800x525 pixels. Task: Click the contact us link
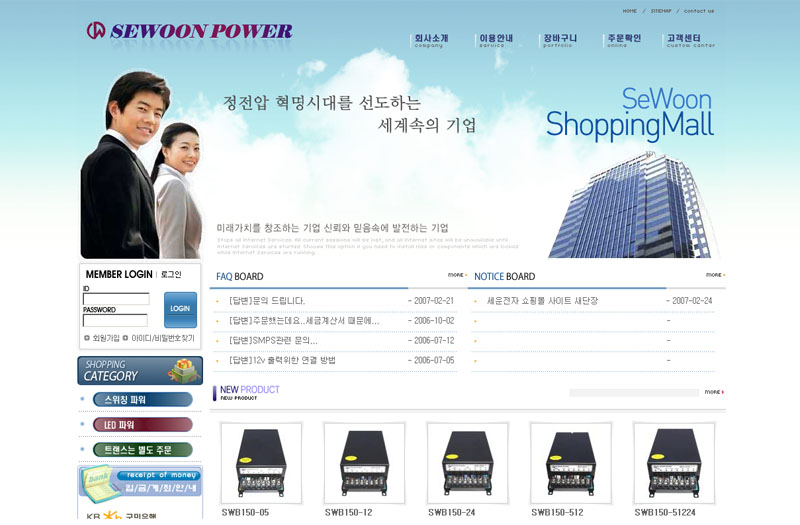(698, 11)
